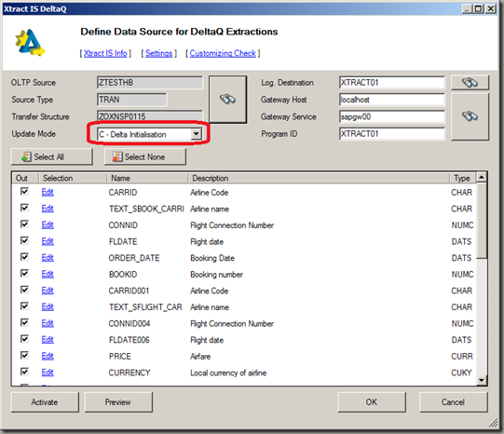
Task: Click Edit link for ORDER_DATE row
Action: point(48,258)
